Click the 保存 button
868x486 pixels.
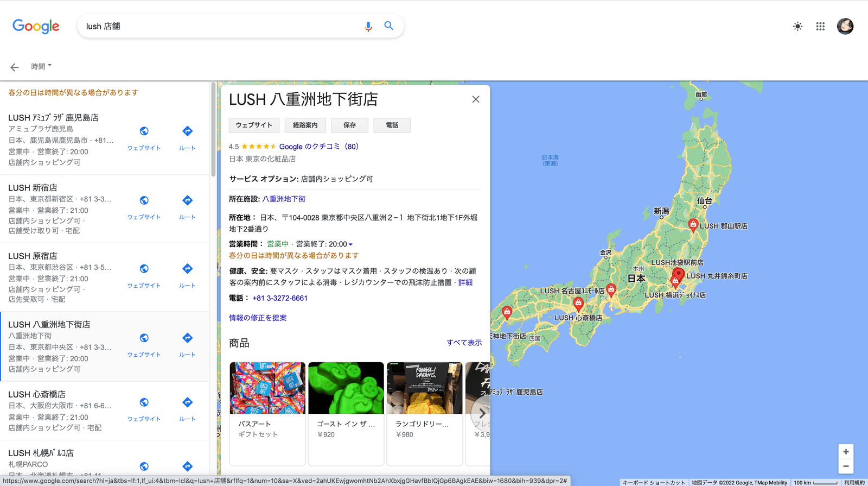coord(349,125)
